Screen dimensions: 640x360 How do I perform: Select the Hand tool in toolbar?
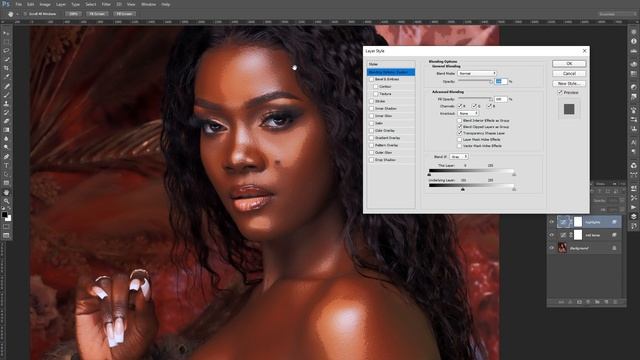6,192
